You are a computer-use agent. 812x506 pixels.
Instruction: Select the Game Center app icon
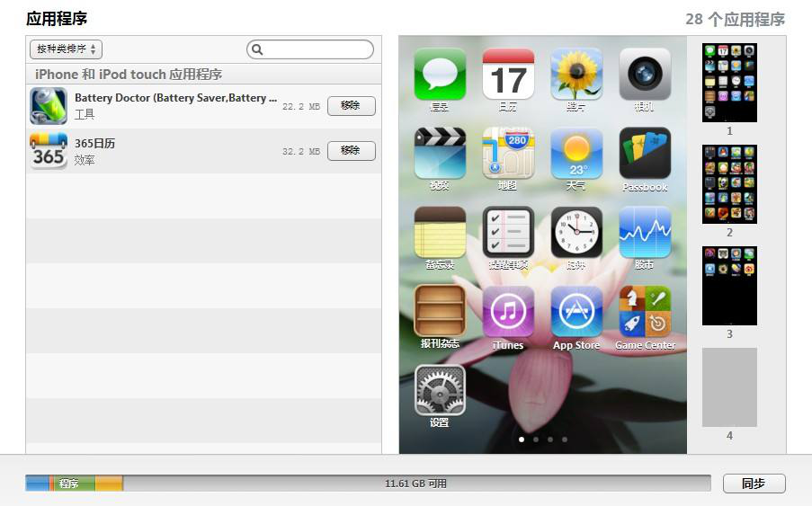pos(645,312)
